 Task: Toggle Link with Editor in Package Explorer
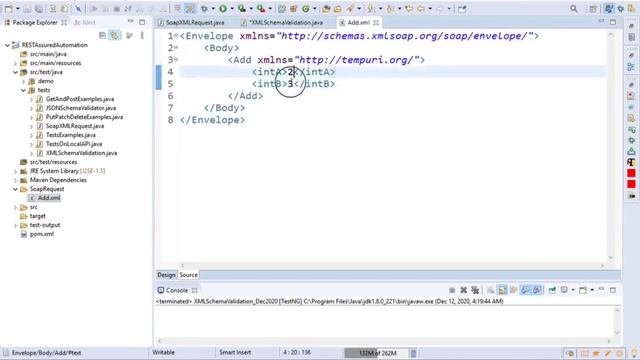[x=115, y=36]
